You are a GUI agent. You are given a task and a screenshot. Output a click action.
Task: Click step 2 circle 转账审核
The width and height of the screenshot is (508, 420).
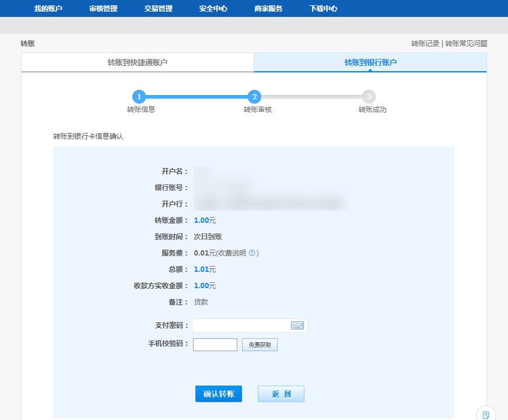tap(254, 97)
